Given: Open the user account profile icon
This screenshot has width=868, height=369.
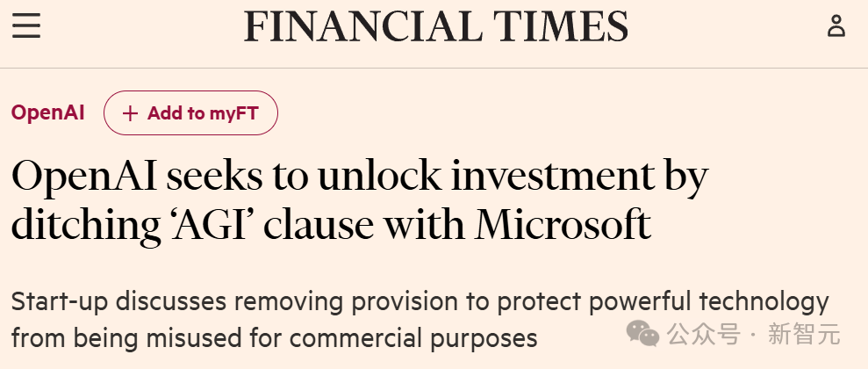Looking at the screenshot, I should tap(836, 26).
